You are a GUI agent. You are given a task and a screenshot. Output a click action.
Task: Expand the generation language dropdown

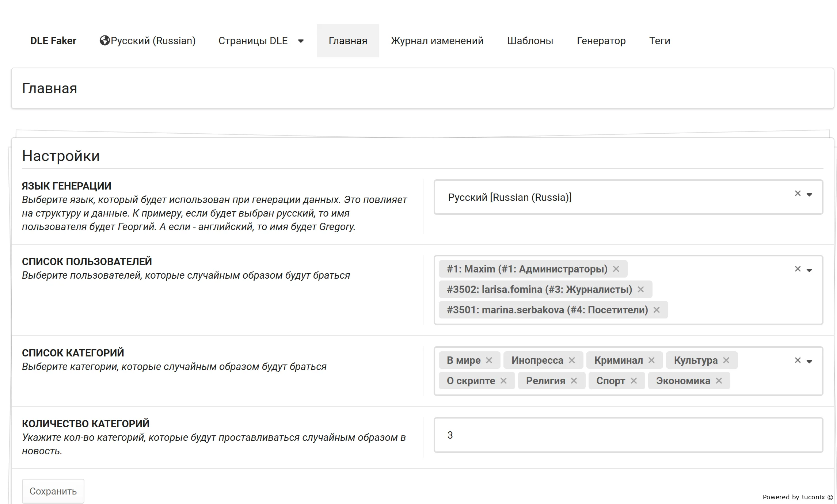tap(809, 195)
